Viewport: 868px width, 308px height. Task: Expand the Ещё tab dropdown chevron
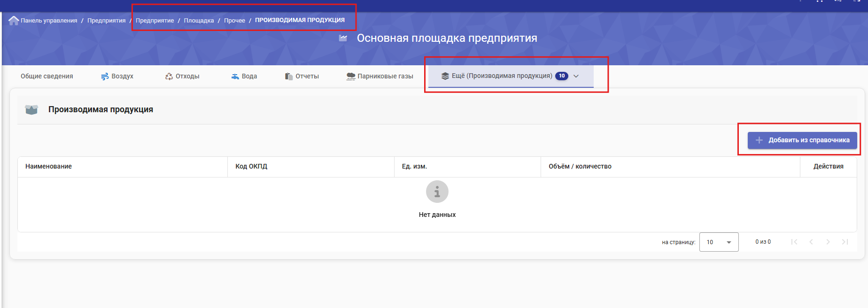coord(576,76)
